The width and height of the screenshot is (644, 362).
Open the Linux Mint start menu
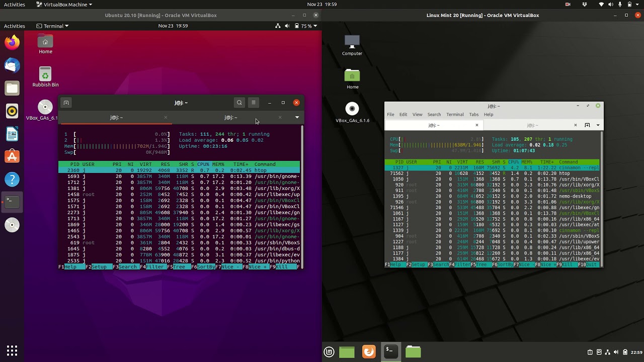[x=329, y=352]
